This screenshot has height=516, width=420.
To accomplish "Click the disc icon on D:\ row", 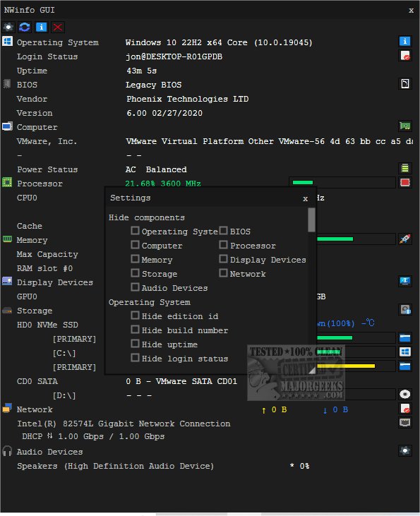I will [x=405, y=395].
